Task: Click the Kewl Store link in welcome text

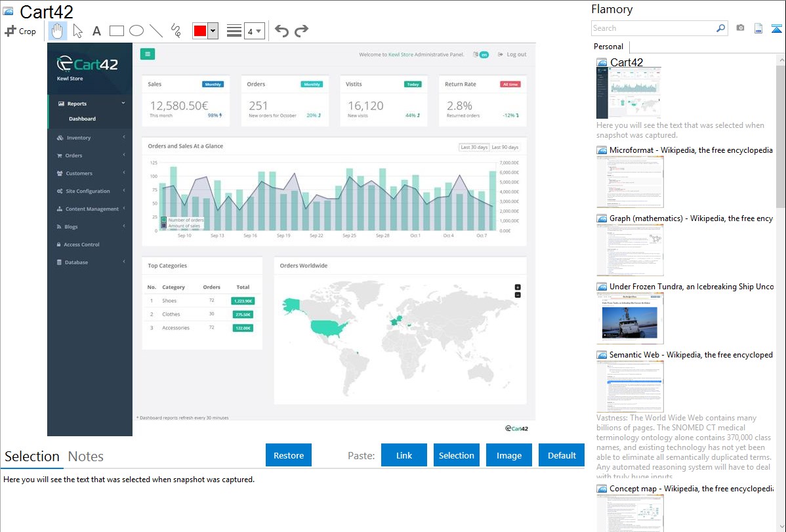Action: pyautogui.click(x=400, y=54)
